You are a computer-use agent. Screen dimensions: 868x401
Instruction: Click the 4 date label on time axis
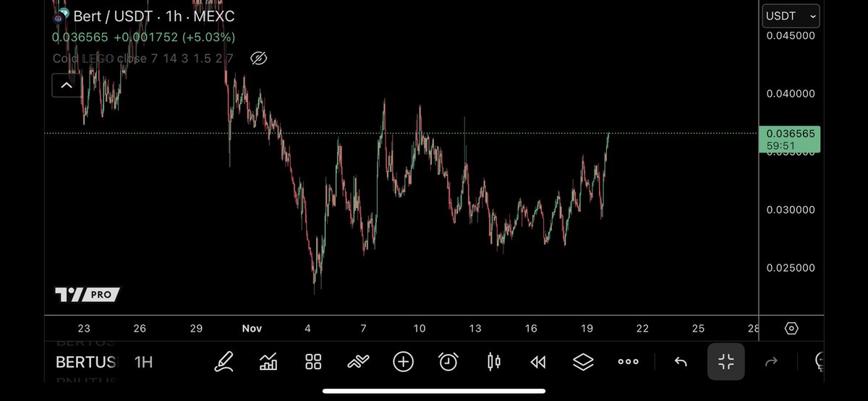(307, 328)
